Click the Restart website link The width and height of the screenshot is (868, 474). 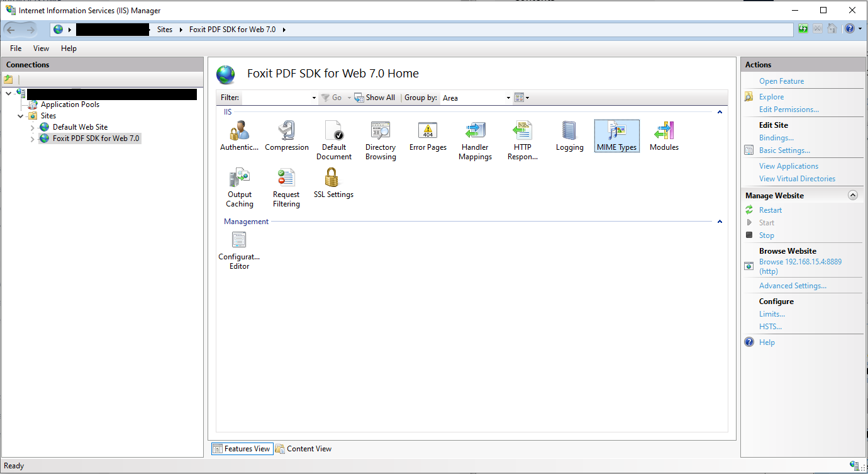[770, 210]
